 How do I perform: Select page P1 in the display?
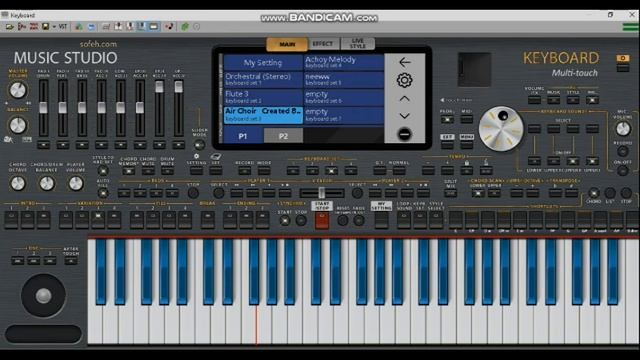click(242, 136)
